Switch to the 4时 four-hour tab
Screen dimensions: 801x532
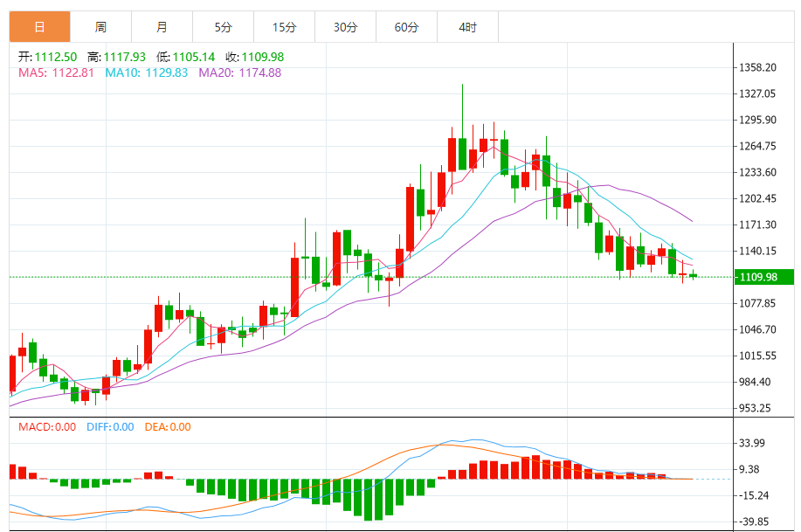tap(468, 26)
